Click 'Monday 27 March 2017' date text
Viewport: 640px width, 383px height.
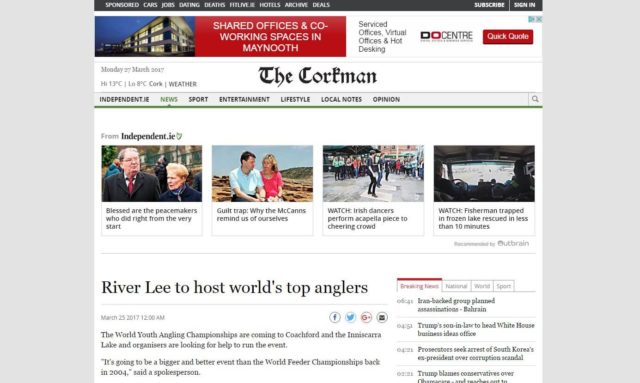(132, 69)
